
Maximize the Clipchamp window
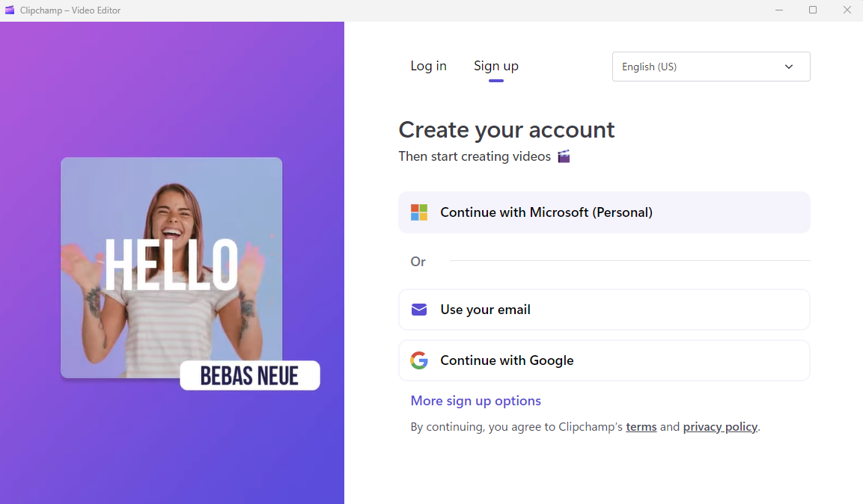[x=813, y=10]
